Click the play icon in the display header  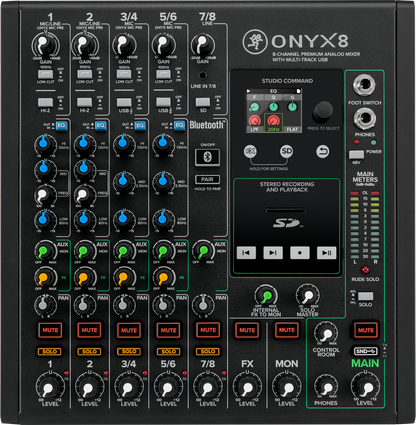[248, 91]
